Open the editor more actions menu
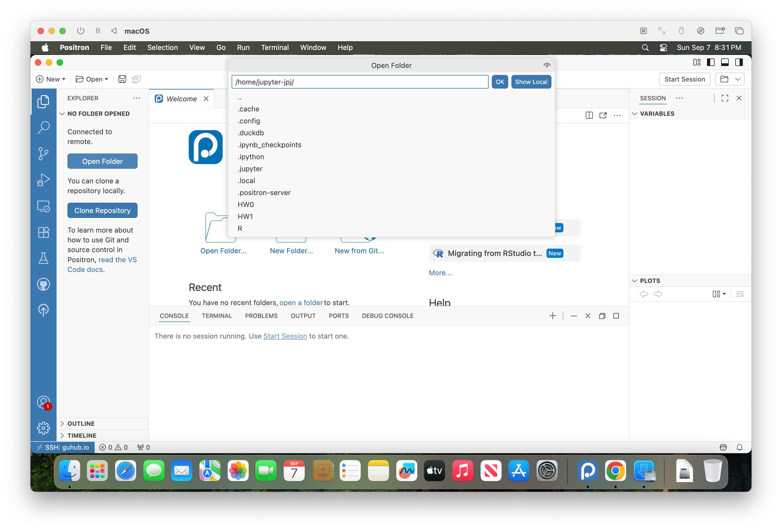This screenshot has width=782, height=532. [x=617, y=115]
